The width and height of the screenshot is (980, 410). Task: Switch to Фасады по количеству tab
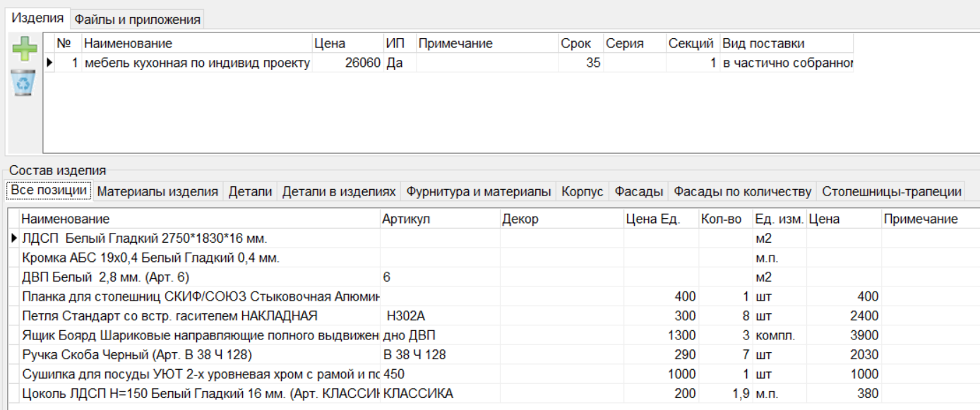[x=742, y=191]
